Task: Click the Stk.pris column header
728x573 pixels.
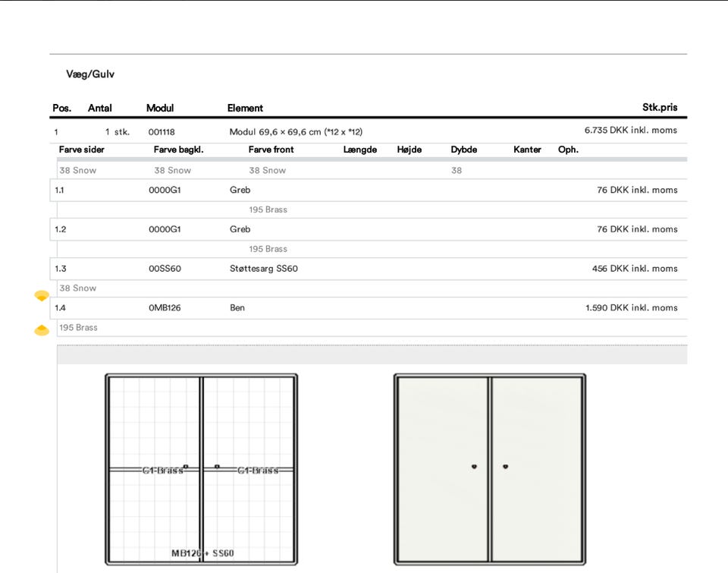Action: tap(659, 108)
